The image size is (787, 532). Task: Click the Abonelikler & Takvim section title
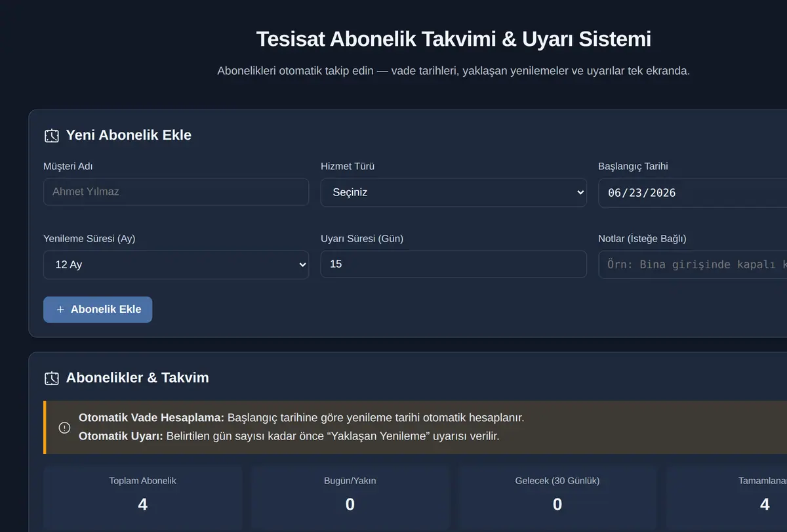tap(138, 378)
